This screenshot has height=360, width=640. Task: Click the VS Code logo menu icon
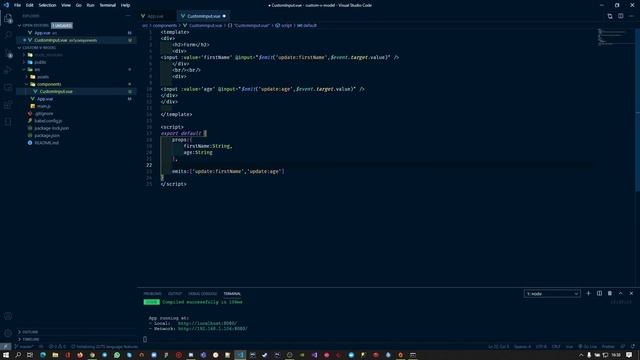pos(6,5)
